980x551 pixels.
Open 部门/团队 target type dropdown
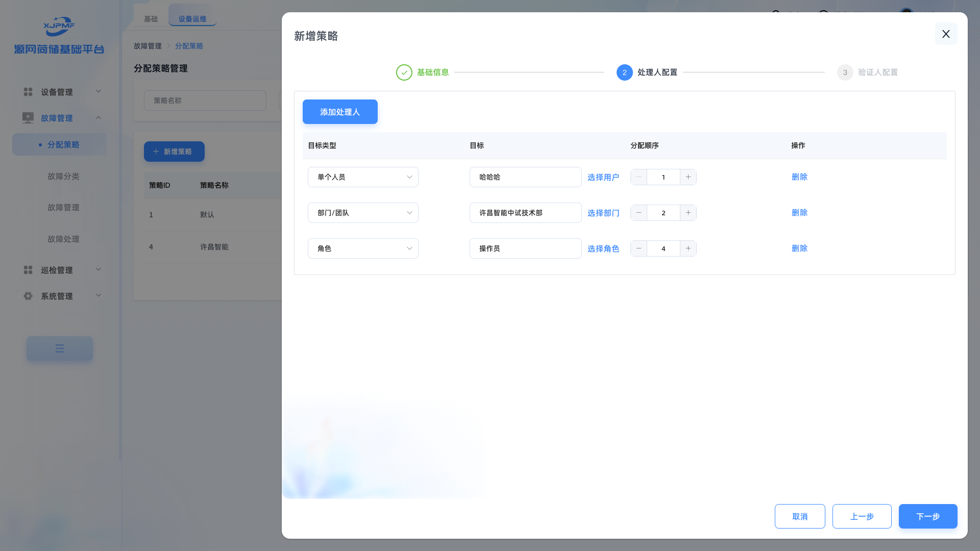tap(363, 213)
